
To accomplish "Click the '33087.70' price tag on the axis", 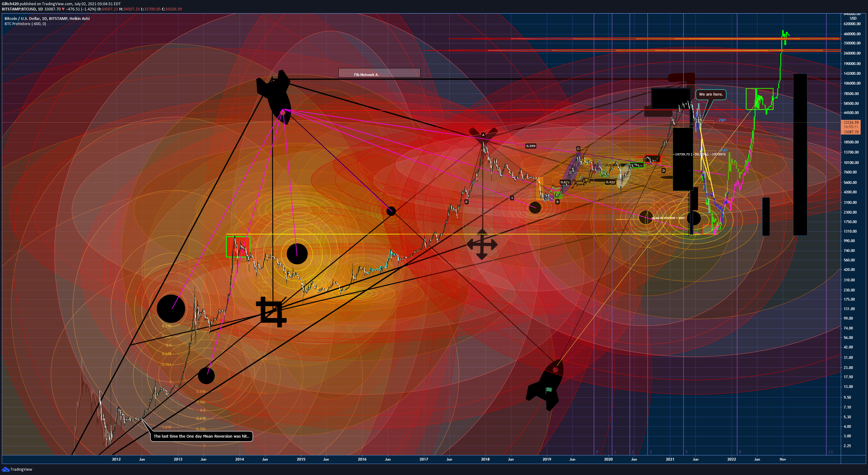I will (x=851, y=132).
